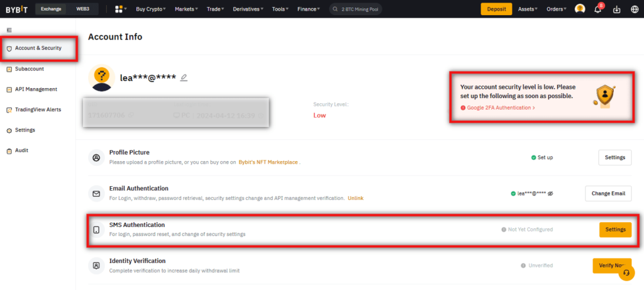Click SMS Authentication Settings button
The width and height of the screenshot is (644, 290).
tap(615, 230)
